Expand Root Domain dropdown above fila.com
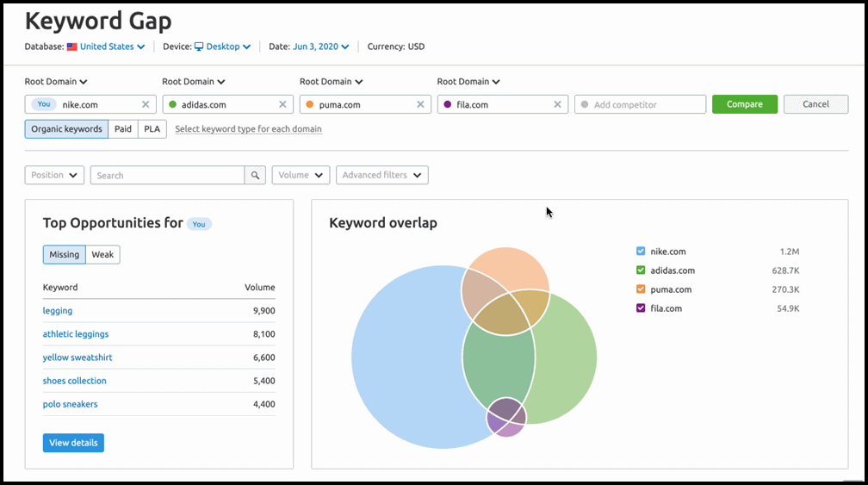868x485 pixels. coord(468,81)
